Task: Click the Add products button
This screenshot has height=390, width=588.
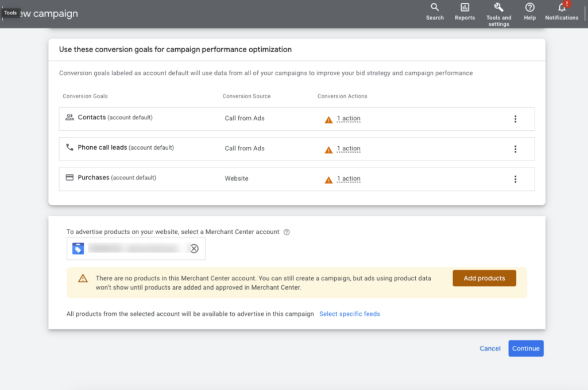Action: 484,278
